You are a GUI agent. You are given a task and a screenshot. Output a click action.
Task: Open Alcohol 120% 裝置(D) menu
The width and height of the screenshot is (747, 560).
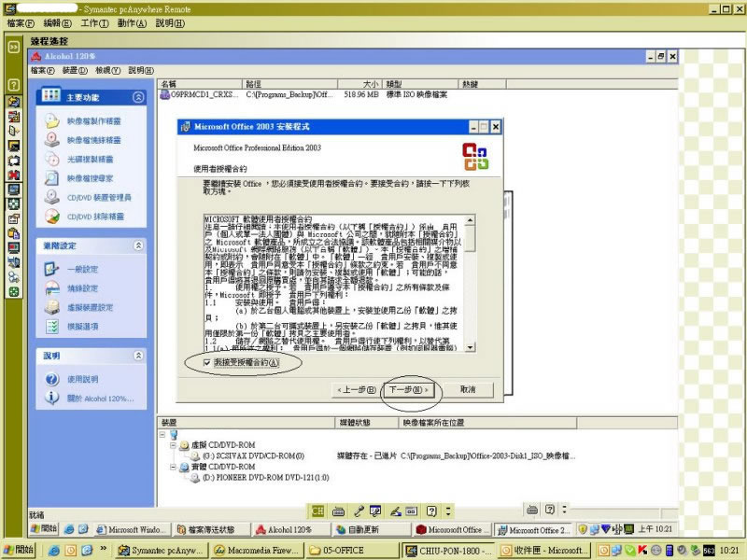pos(75,71)
